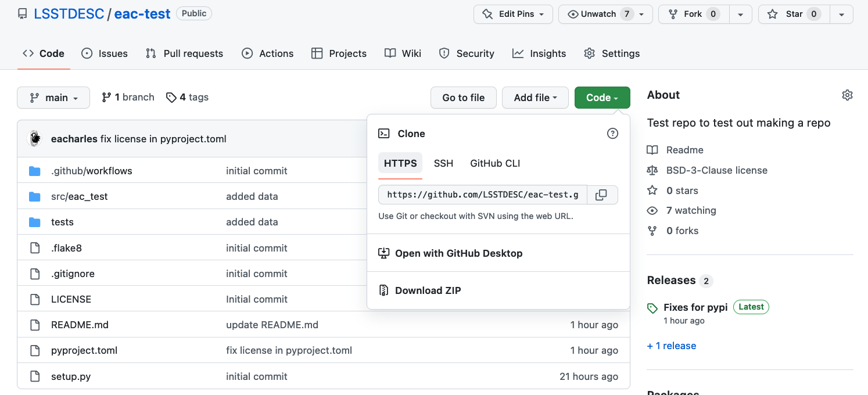The width and height of the screenshot is (868, 395).
Task: Select the SSH clone tab
Action: point(443,163)
